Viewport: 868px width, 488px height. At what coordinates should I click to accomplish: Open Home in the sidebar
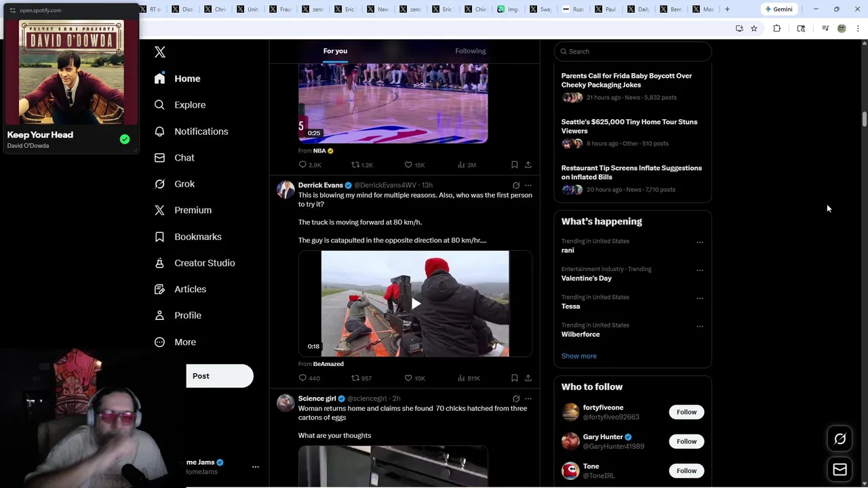pos(178,79)
